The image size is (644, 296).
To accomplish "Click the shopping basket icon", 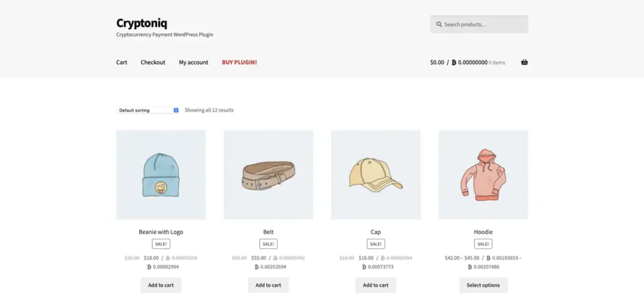I will click(525, 62).
